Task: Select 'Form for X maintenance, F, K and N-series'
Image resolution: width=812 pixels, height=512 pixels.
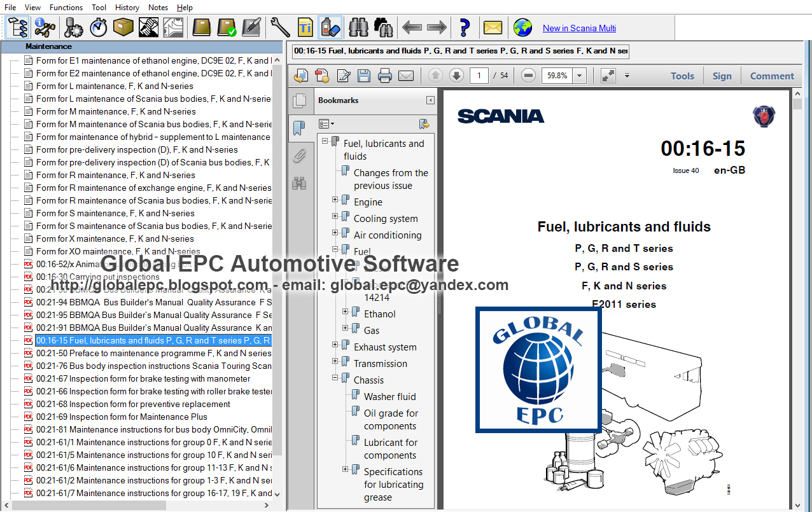Action: coord(115,239)
